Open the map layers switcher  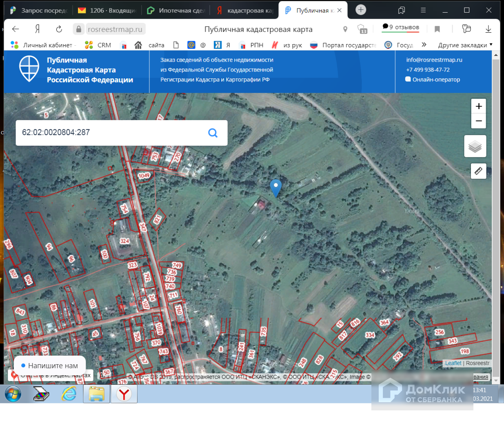pos(475,146)
